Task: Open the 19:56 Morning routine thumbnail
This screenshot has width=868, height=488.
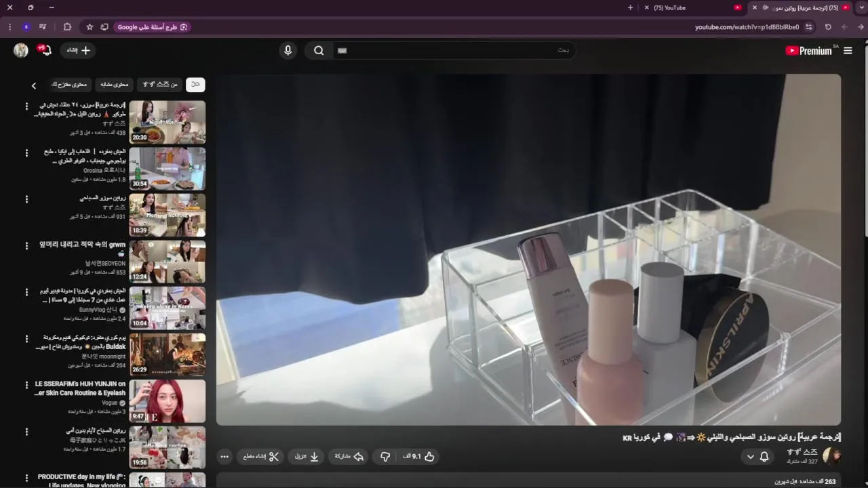Action: [x=167, y=447]
